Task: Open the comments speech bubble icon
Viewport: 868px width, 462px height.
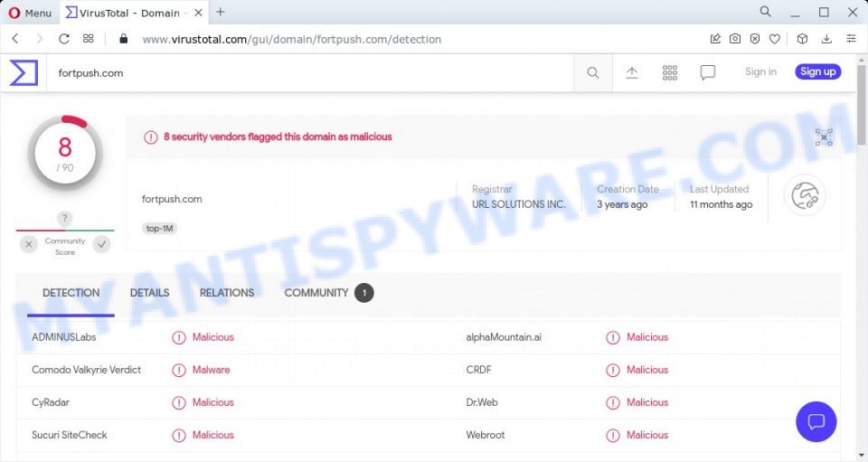Action: pyautogui.click(x=707, y=72)
